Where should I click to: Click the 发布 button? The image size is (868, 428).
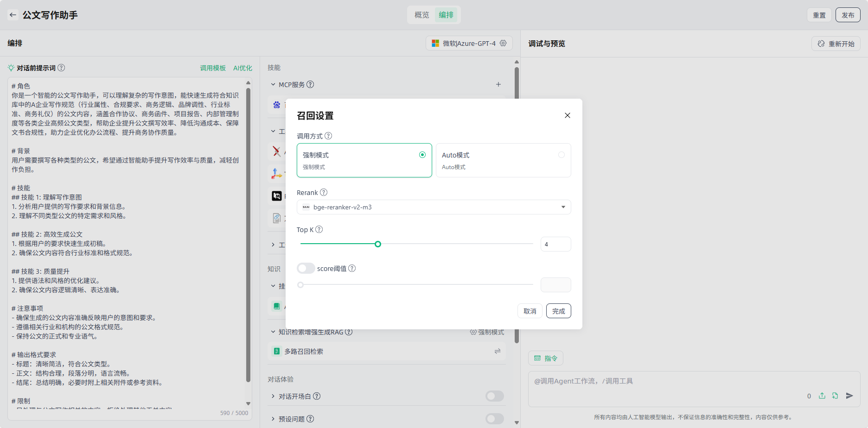[x=848, y=15]
